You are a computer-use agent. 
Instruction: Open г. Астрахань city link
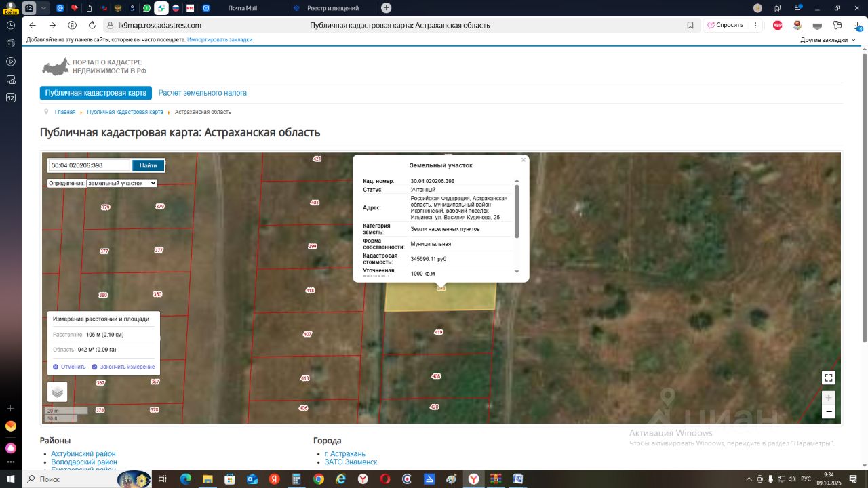344,454
